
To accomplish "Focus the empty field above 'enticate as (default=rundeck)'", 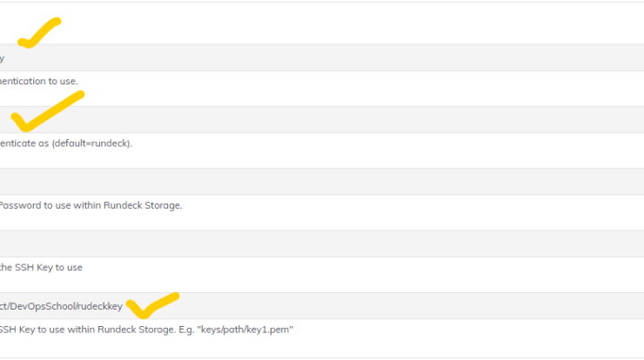I will [322, 119].
